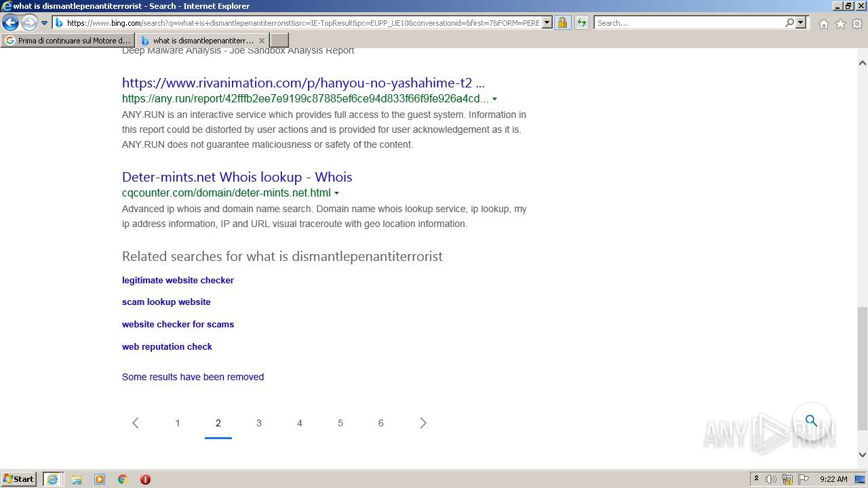Click the address bar URL field
Viewport: 868px width, 488px height.
point(303,23)
